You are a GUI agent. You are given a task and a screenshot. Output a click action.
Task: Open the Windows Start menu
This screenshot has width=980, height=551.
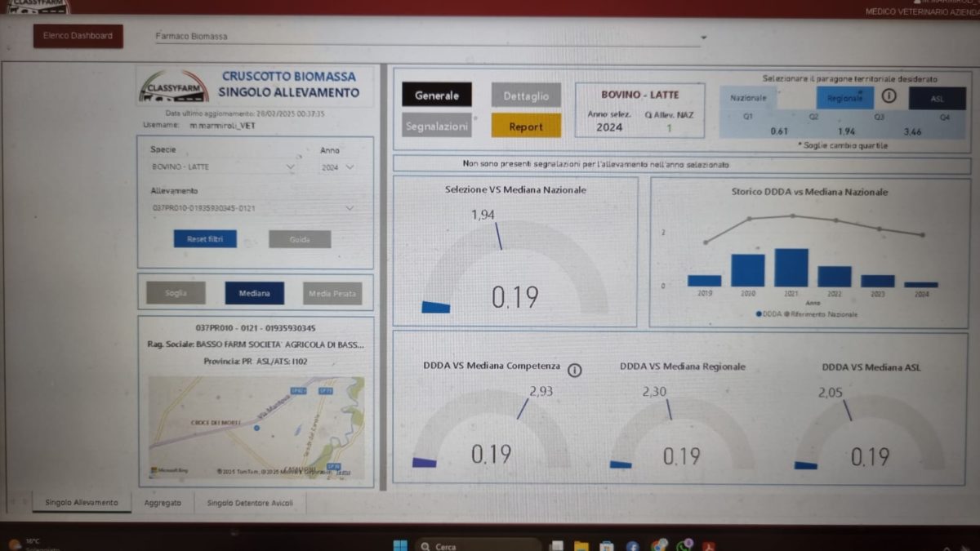point(399,545)
